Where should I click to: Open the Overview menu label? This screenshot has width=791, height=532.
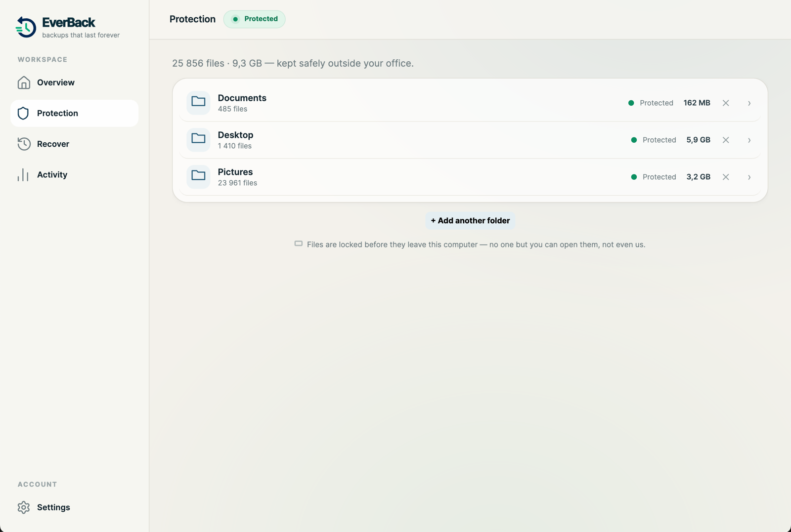click(56, 82)
